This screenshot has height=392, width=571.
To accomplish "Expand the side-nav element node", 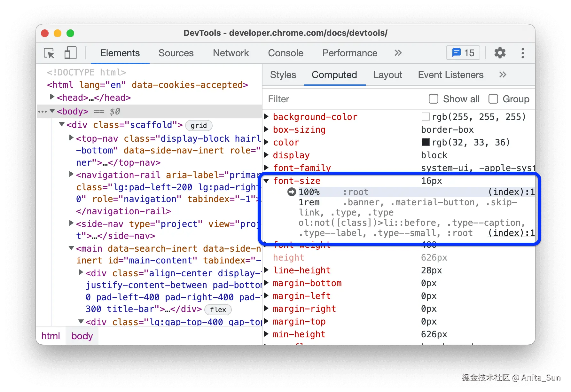I will click(x=71, y=223).
